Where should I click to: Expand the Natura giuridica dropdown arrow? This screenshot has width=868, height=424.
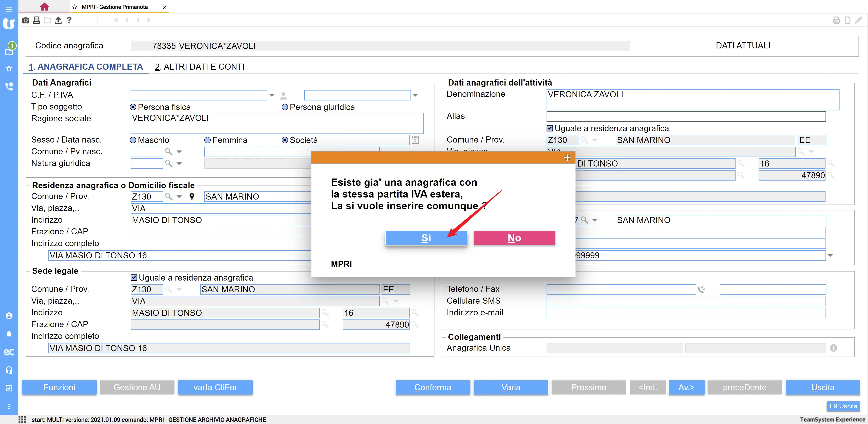point(179,164)
